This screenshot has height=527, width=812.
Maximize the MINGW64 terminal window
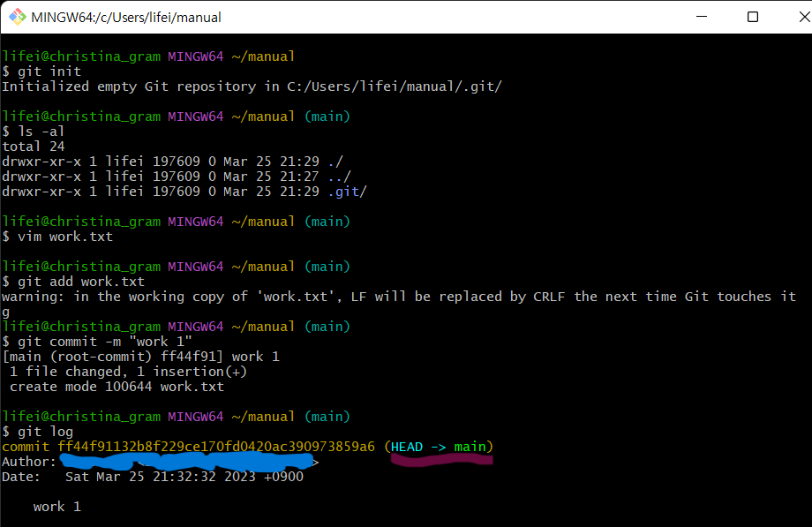753,17
